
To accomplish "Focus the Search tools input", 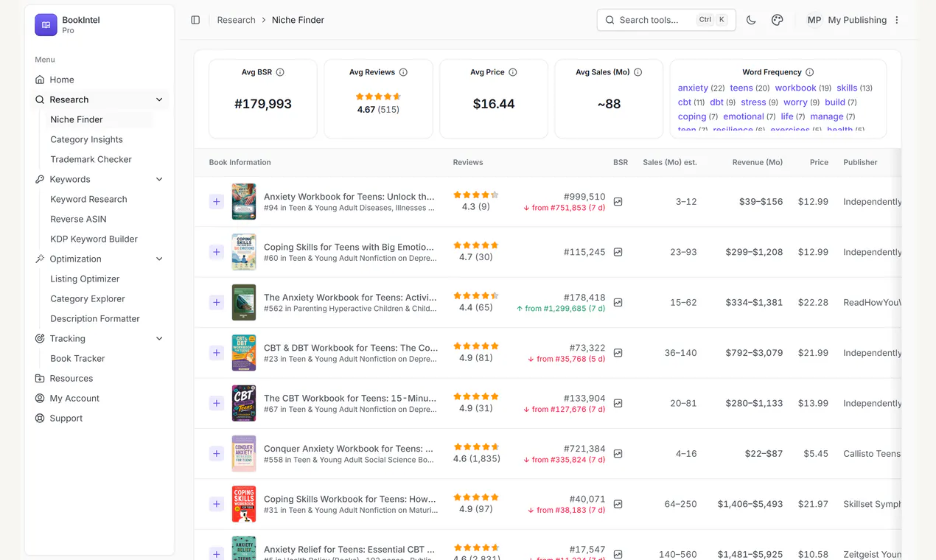I will [666, 20].
